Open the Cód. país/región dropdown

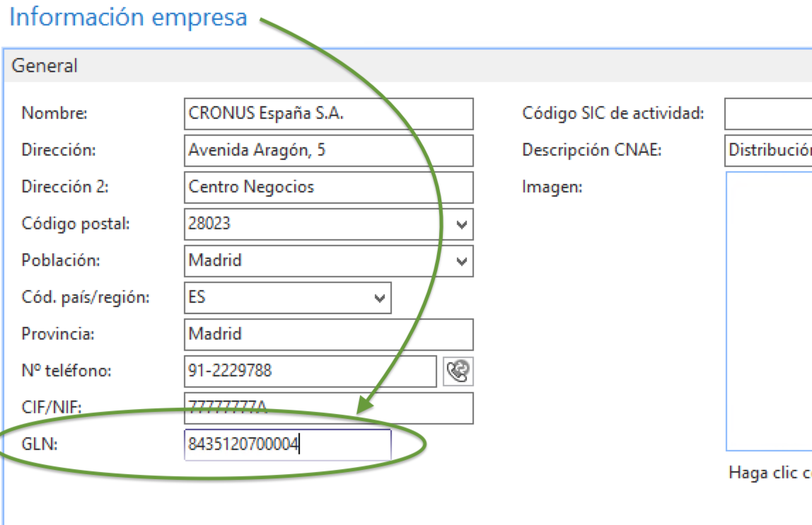point(380,299)
